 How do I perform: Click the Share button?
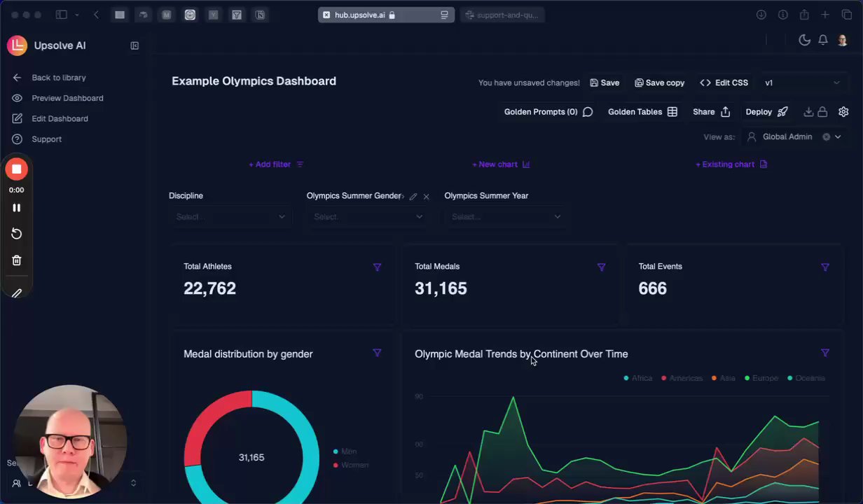click(712, 112)
